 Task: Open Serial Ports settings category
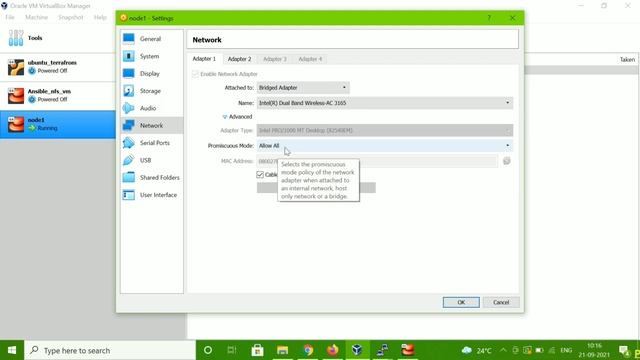click(x=151, y=143)
